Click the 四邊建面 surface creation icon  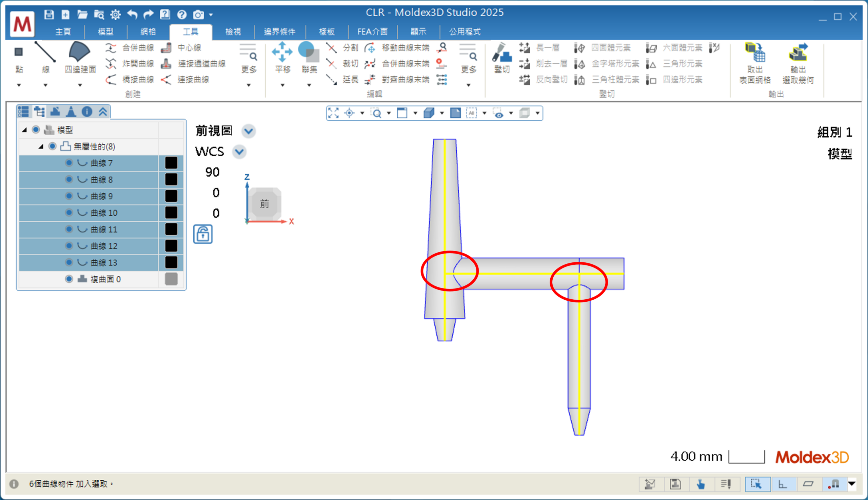click(x=80, y=52)
